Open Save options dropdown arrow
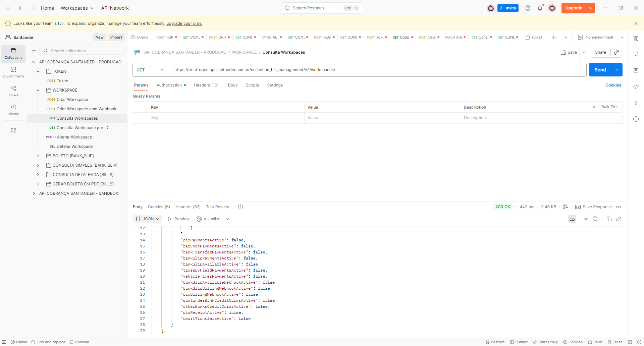The width and height of the screenshot is (644, 346). (584, 52)
